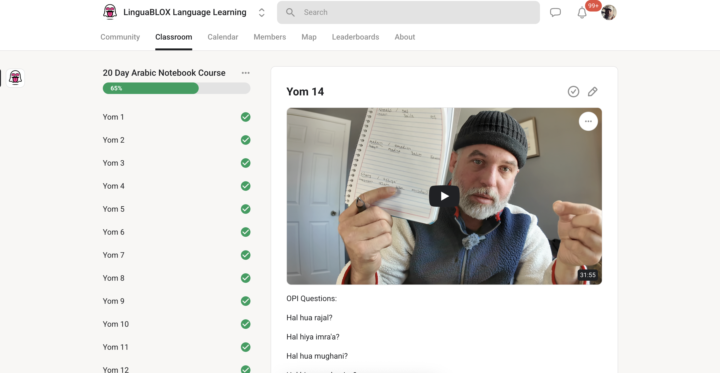This screenshot has width=720, height=373.
Task: Toggle the Yom 4 completion checkmark
Action: pos(246,186)
